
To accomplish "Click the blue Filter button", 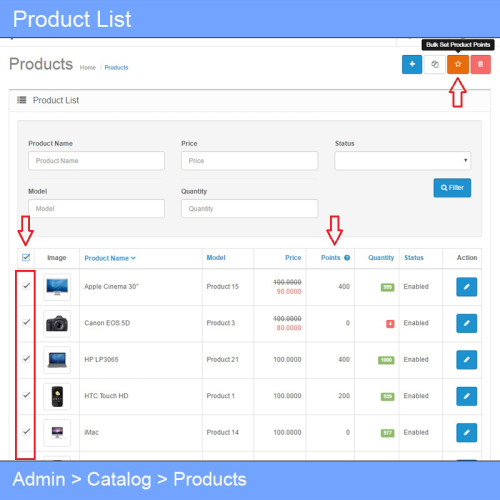I will [x=452, y=188].
